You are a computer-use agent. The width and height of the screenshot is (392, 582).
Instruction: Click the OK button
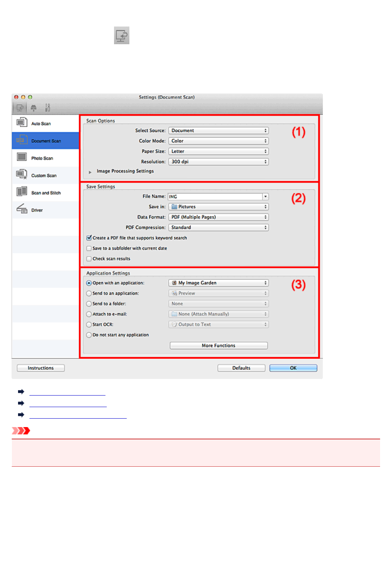293,368
